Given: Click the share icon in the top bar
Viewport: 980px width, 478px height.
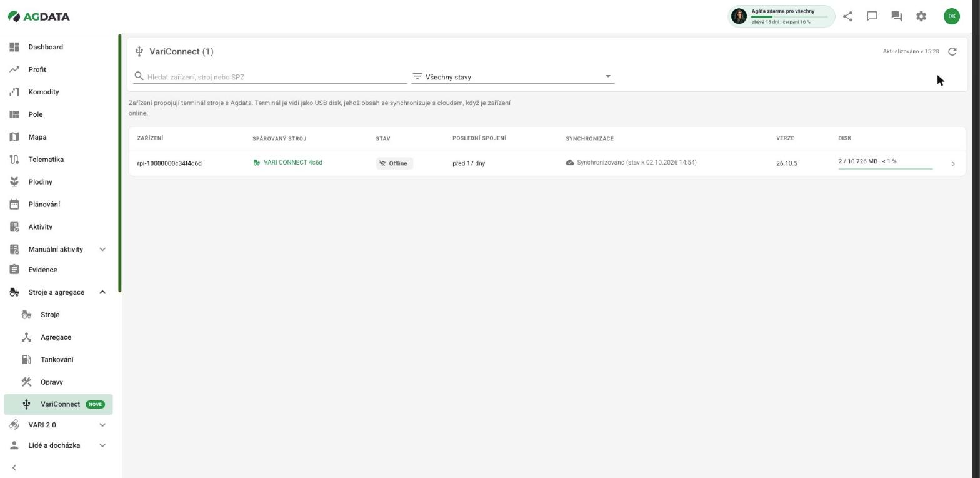Looking at the screenshot, I should point(847,16).
